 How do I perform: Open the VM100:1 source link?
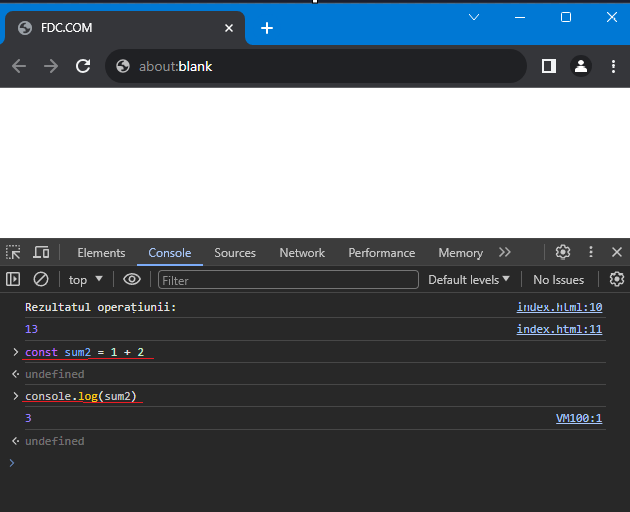click(579, 418)
